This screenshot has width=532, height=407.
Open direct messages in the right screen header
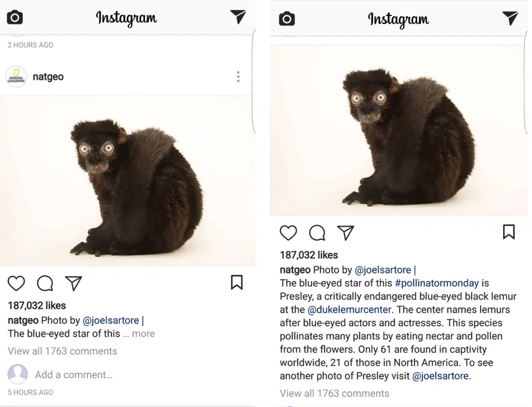tap(510, 18)
